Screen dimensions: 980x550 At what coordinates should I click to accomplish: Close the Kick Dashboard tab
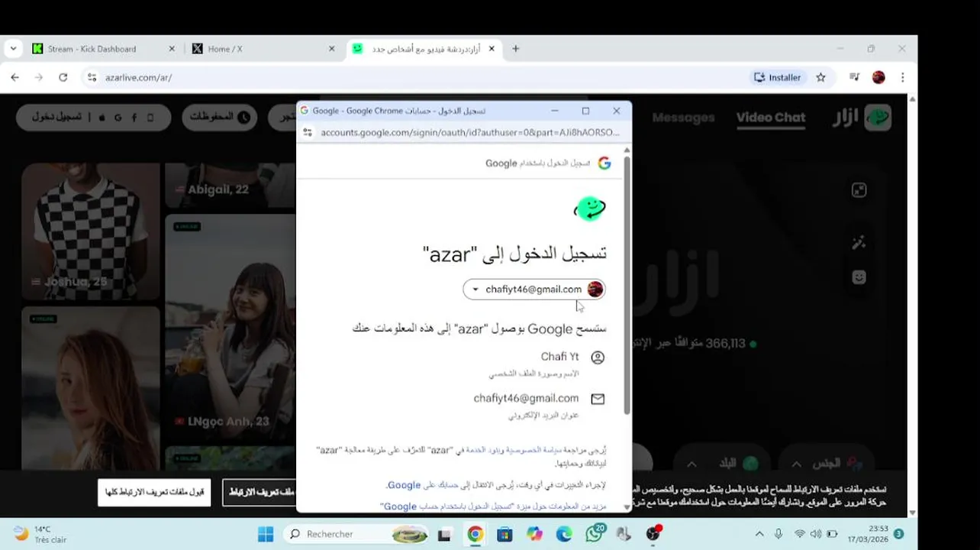click(x=171, y=49)
